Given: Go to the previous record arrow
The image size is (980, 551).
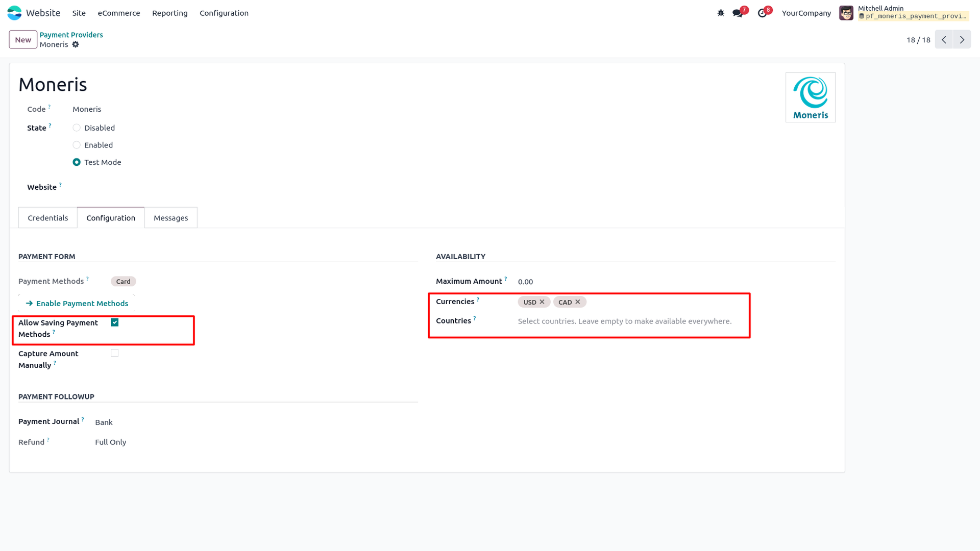Looking at the screenshot, I should [944, 40].
